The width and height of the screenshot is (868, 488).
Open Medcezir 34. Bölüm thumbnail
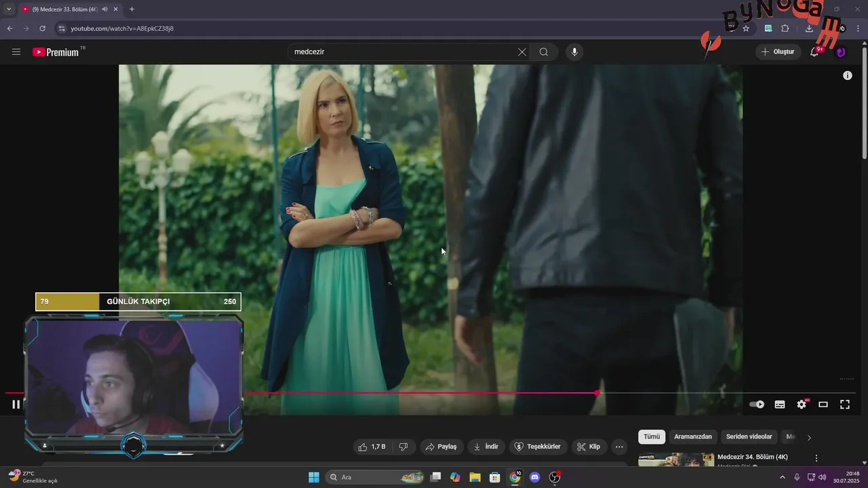click(x=676, y=460)
